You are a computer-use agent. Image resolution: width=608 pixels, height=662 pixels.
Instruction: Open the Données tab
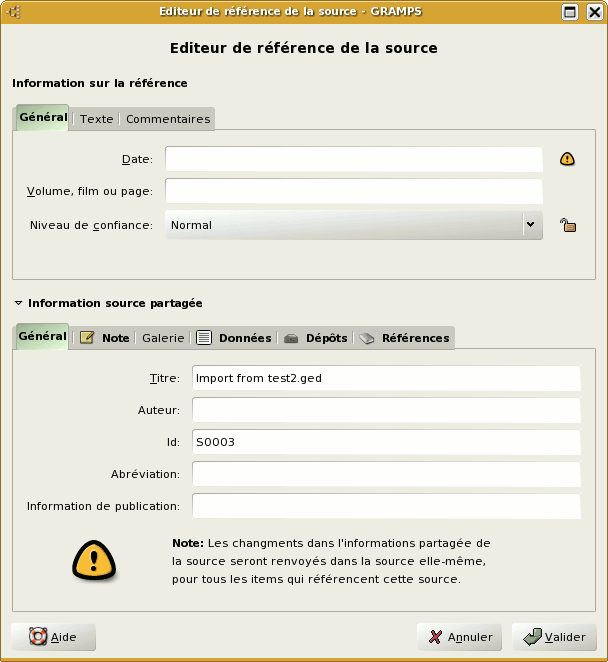click(x=234, y=338)
